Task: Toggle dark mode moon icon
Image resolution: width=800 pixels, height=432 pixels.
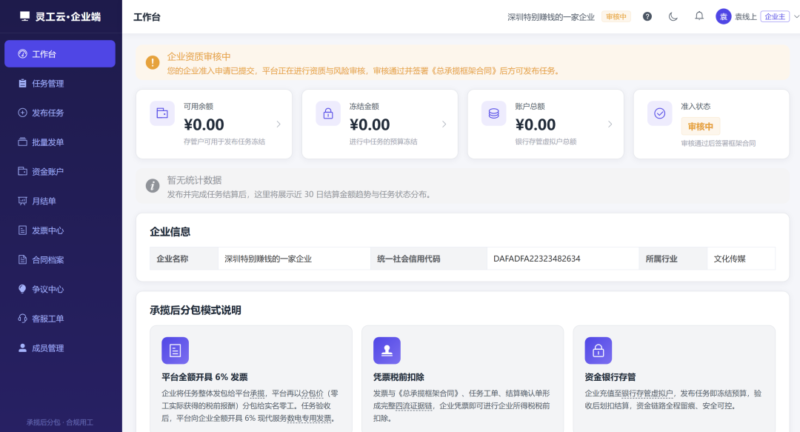Action: pyautogui.click(x=673, y=16)
